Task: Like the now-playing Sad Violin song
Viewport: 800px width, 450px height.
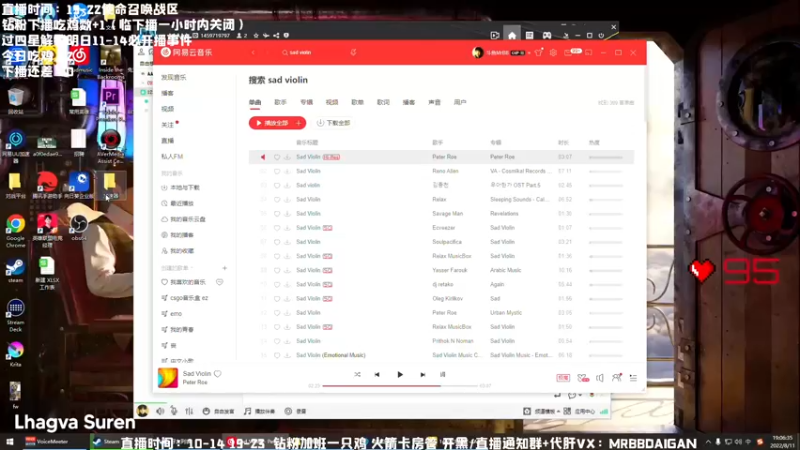Action: (x=218, y=374)
